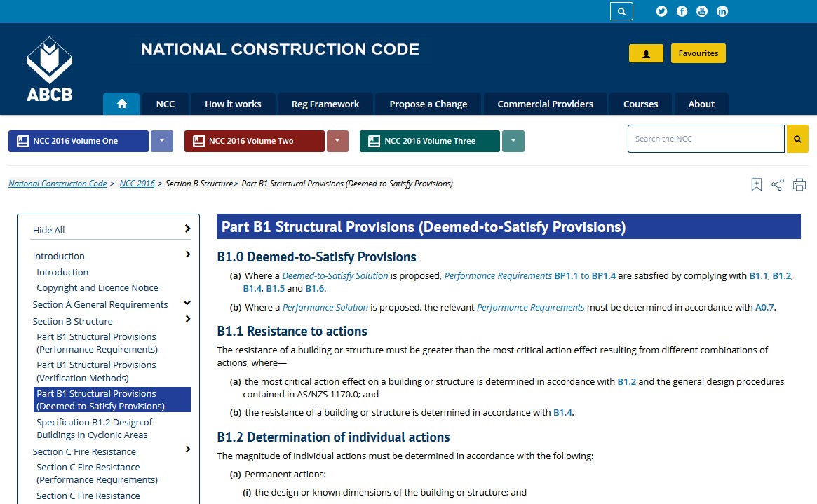Print the page using the printer icon
The width and height of the screenshot is (817, 504).
point(799,184)
